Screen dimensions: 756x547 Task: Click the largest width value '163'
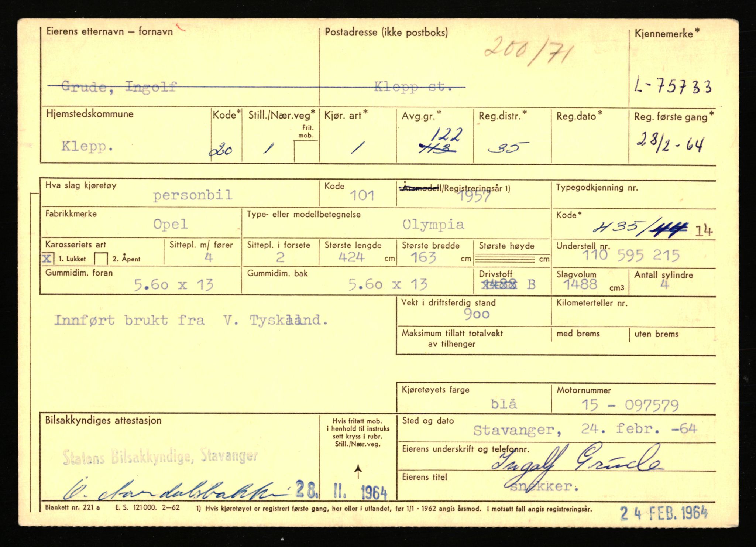(423, 257)
